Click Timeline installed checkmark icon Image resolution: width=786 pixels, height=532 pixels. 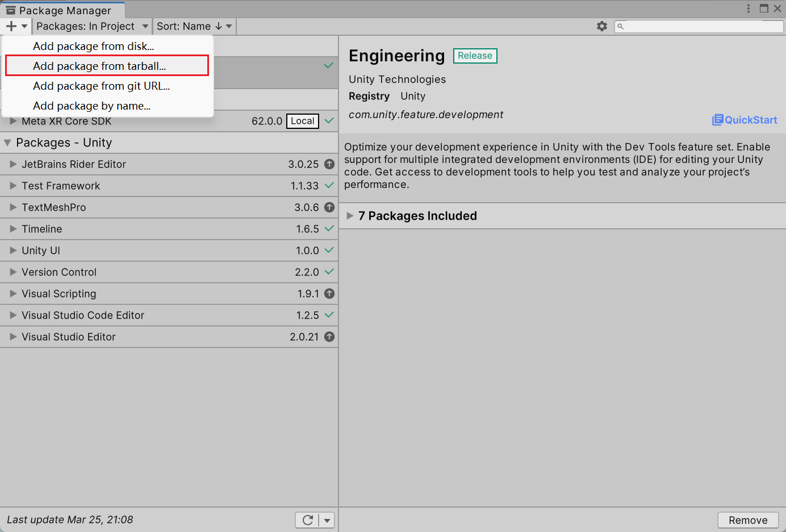(329, 229)
